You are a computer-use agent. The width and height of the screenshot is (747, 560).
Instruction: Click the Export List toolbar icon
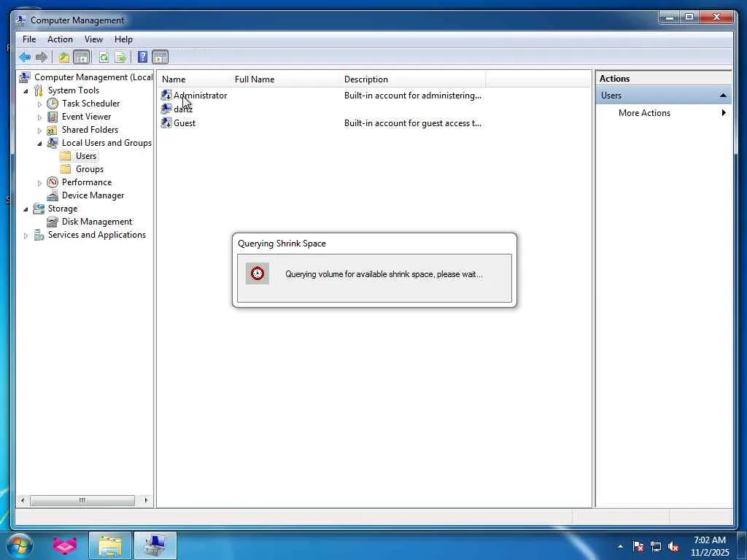tap(120, 58)
